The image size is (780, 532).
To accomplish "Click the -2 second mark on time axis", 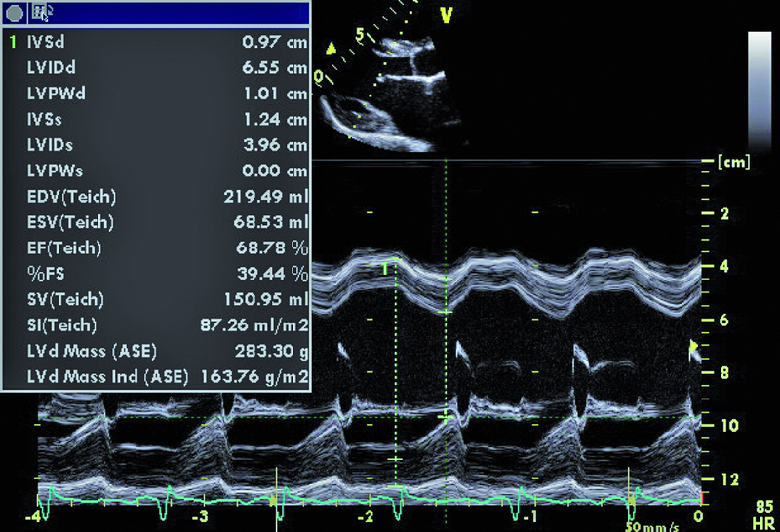I will [x=366, y=513].
